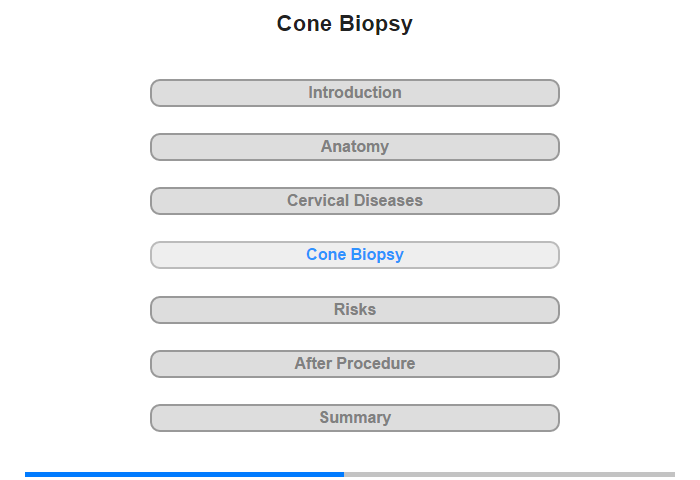Click where blue progress meets gray
Viewport: 700px width, 480px height.
pos(344,474)
